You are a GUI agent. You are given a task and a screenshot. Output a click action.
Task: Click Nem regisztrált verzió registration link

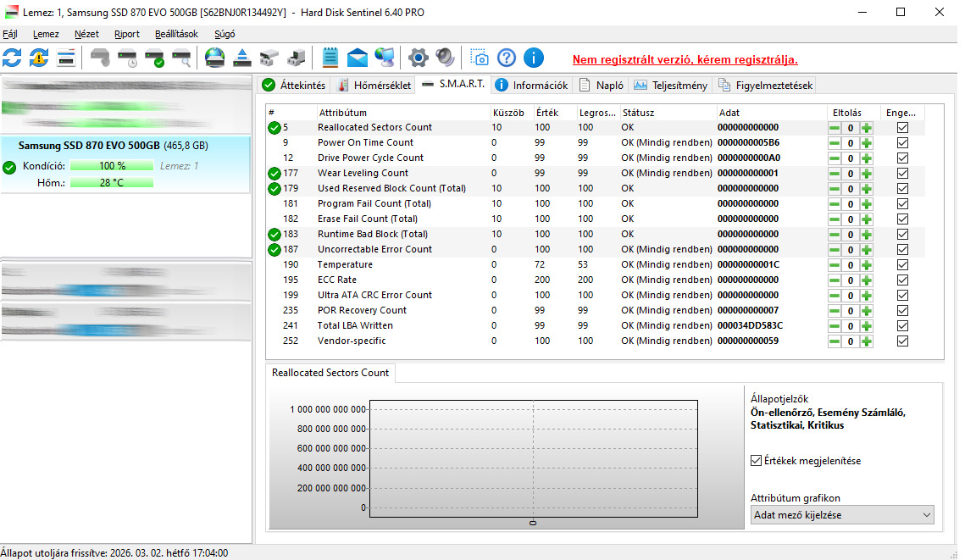point(685,60)
